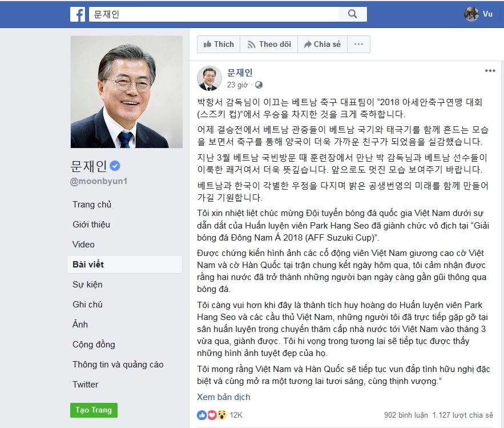The height and width of the screenshot is (428, 504).
Task: Click the Like reaction icon under post
Action: tap(201, 415)
